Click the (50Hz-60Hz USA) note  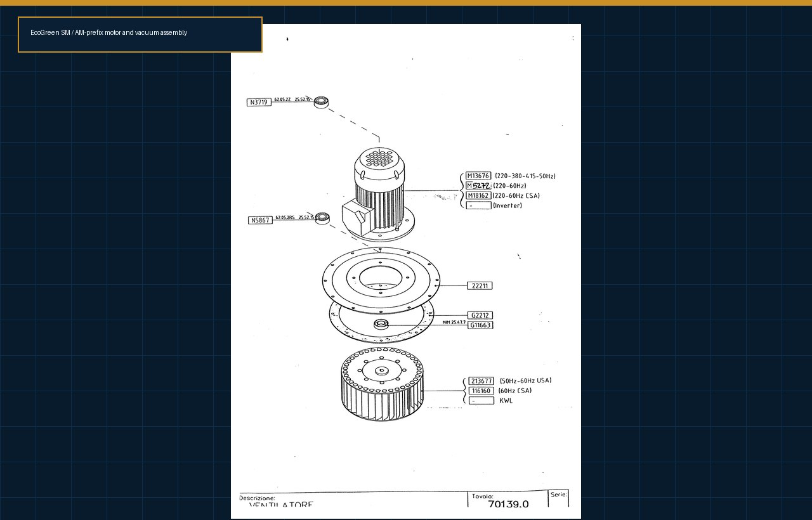click(525, 380)
